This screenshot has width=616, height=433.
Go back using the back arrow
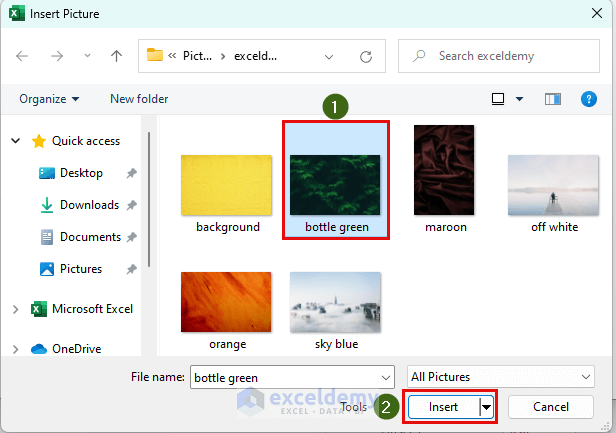point(22,56)
